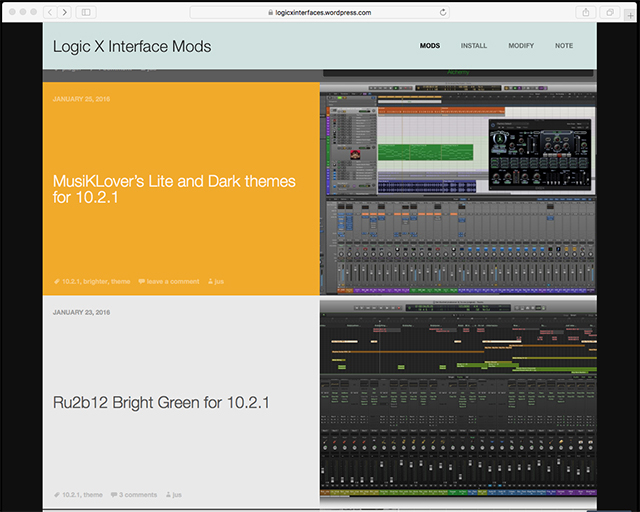Open the NOTE menu item
This screenshot has width=640, height=512.
coord(564,46)
